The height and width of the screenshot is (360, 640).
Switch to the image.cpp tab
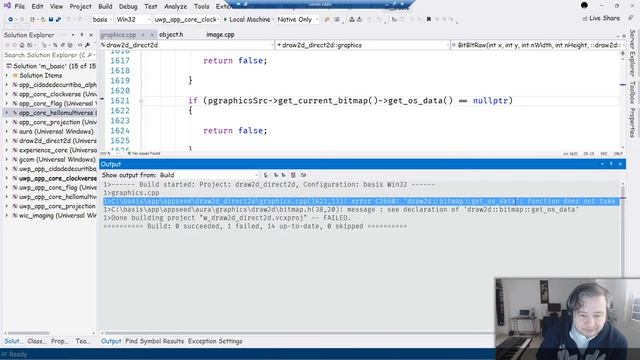[220, 35]
